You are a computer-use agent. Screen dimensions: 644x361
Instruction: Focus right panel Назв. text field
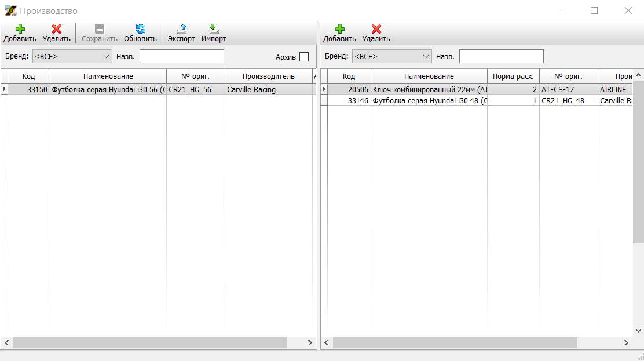[501, 56]
